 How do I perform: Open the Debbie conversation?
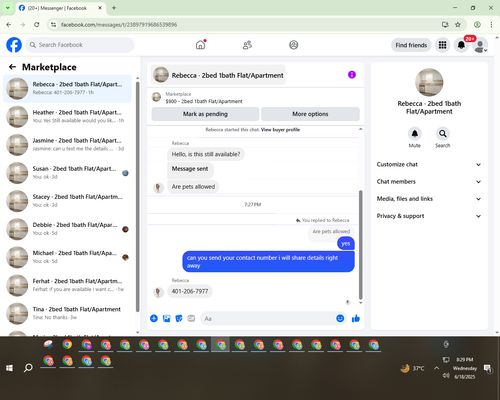pyautogui.click(x=68, y=229)
